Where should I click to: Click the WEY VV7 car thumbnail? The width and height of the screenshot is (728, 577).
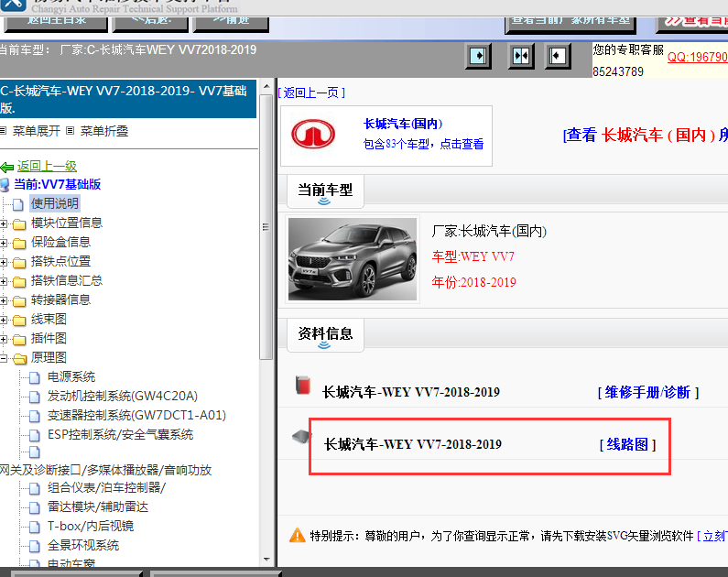pyautogui.click(x=353, y=259)
